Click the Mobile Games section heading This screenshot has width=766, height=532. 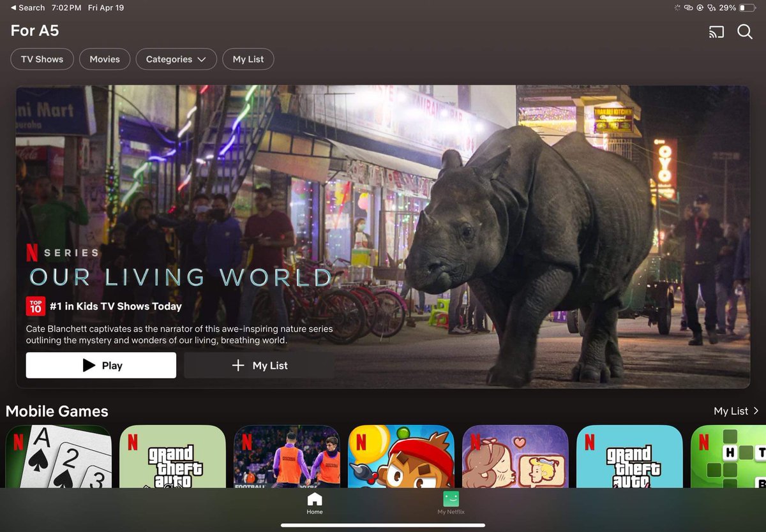pos(57,411)
